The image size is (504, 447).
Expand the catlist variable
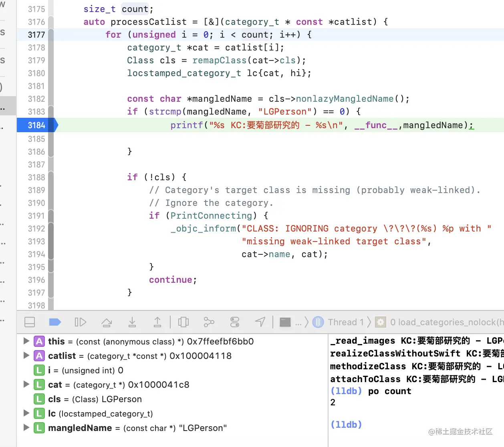26,356
